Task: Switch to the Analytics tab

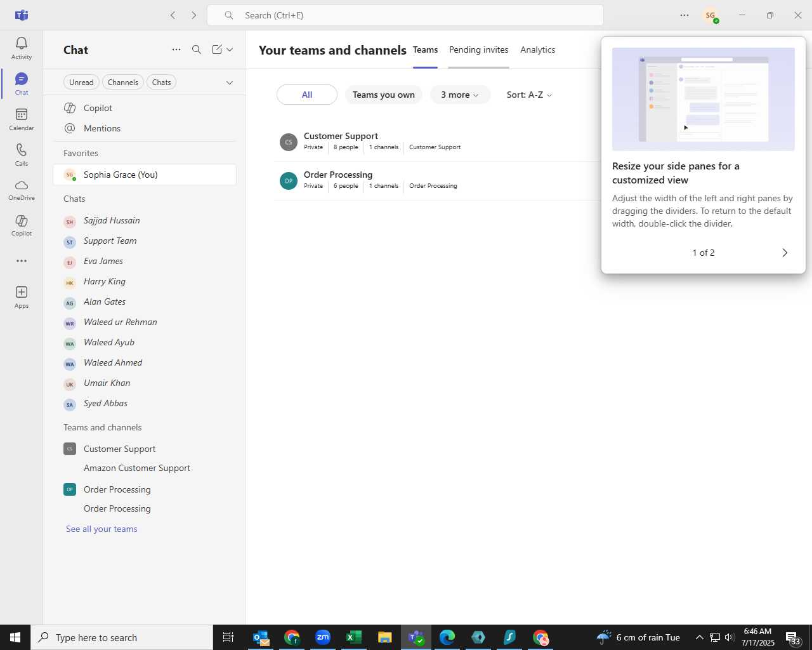Action: pos(537,50)
